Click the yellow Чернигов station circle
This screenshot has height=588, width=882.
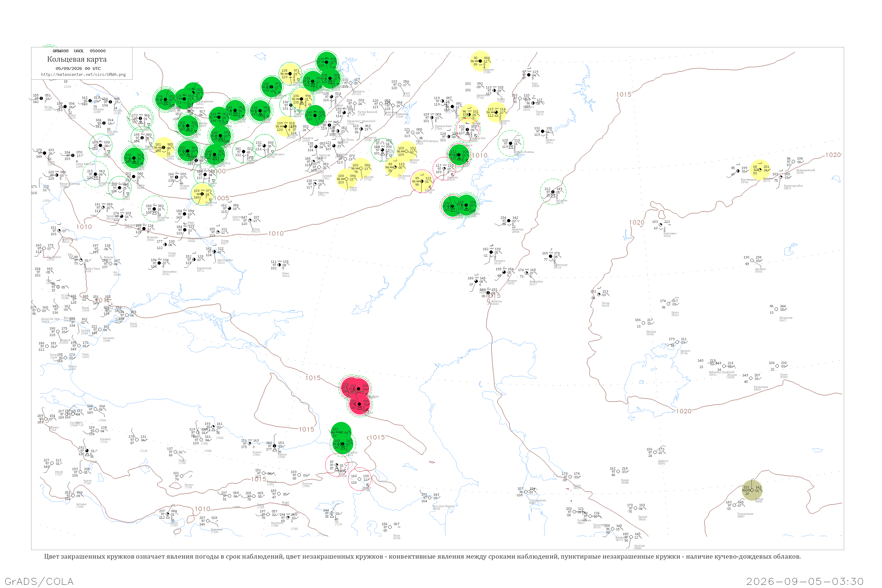point(202,194)
